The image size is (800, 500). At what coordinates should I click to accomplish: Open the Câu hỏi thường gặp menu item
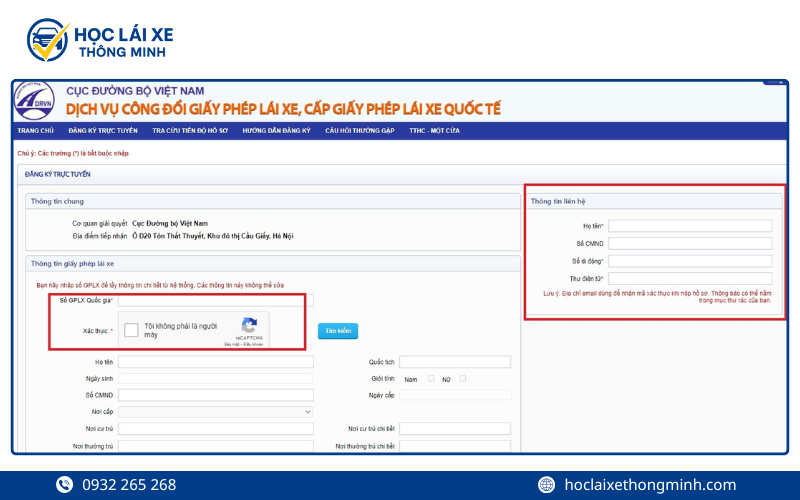tap(360, 131)
